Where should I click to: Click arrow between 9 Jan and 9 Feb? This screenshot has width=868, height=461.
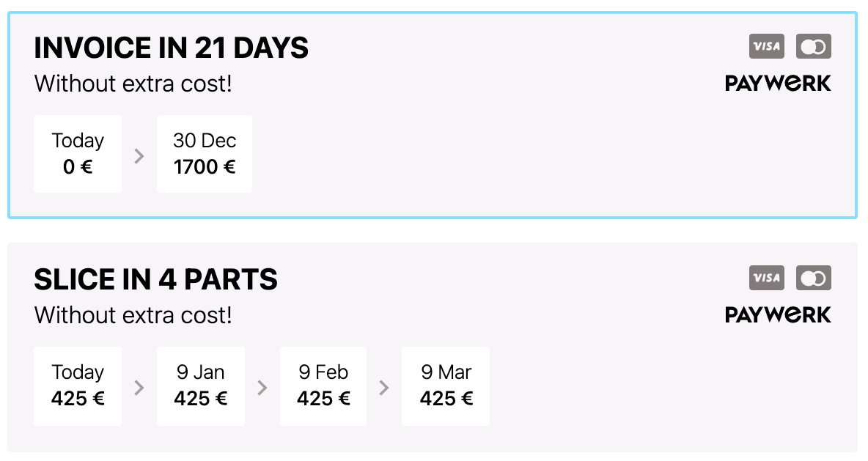tap(262, 388)
